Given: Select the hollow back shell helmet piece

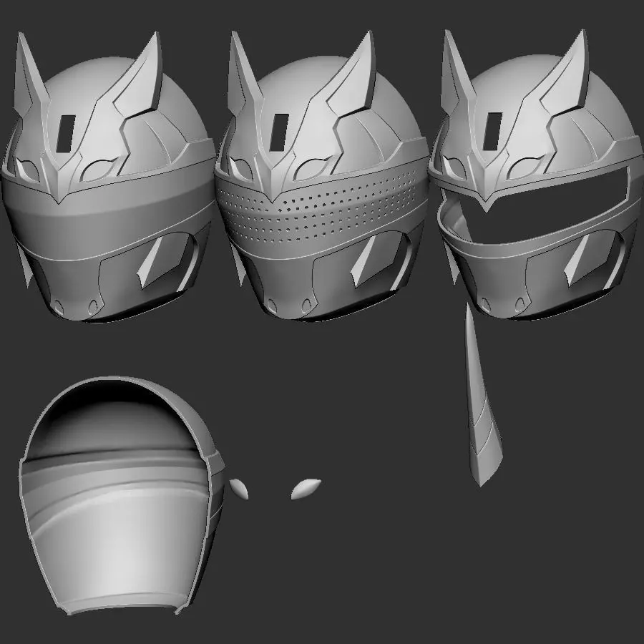Looking at the screenshot, I should coord(122,495).
